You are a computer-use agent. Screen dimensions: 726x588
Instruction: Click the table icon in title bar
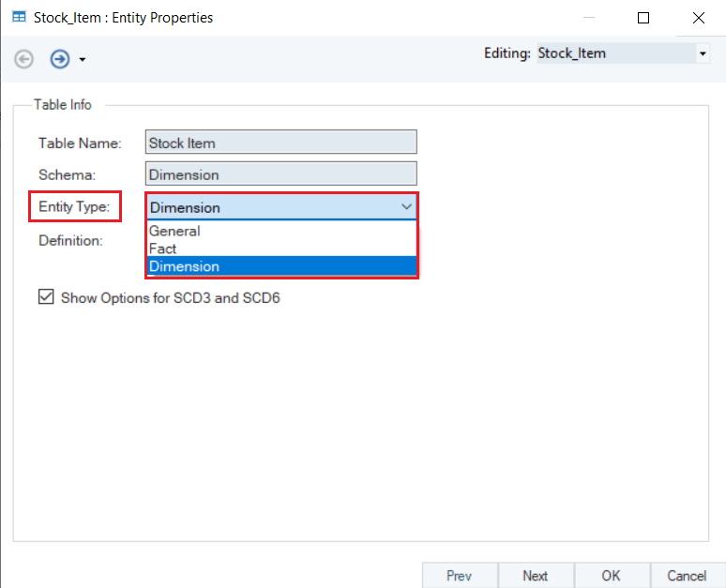click(18, 18)
